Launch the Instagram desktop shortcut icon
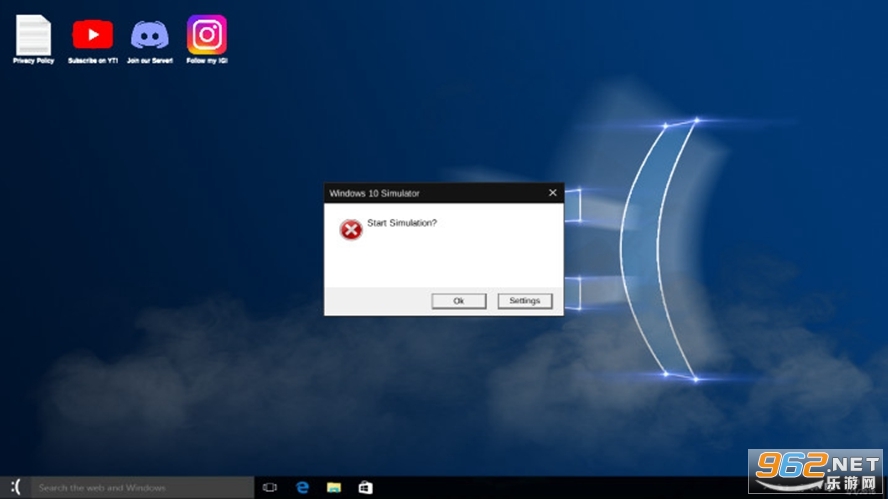Screen dimensions: 888x499 coord(207,35)
